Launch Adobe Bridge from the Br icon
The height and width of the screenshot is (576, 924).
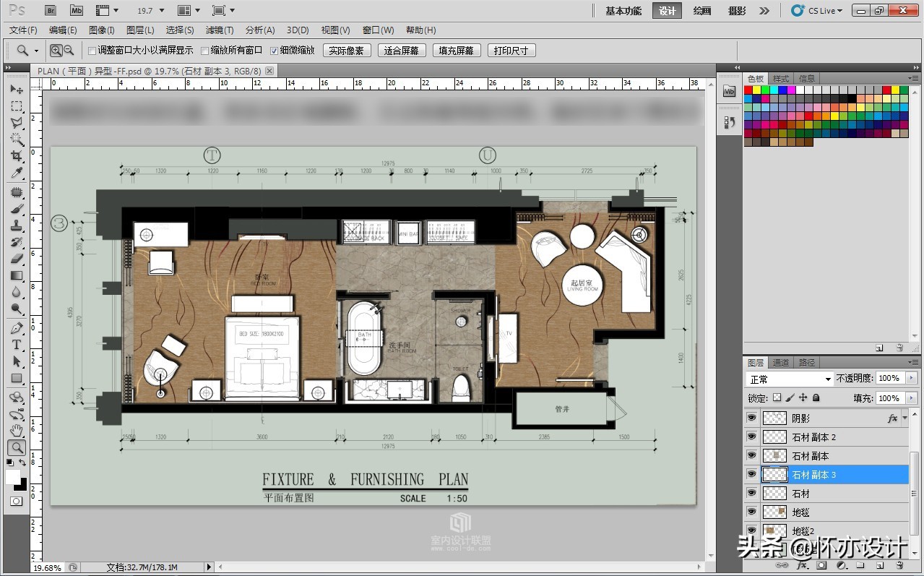(50, 11)
